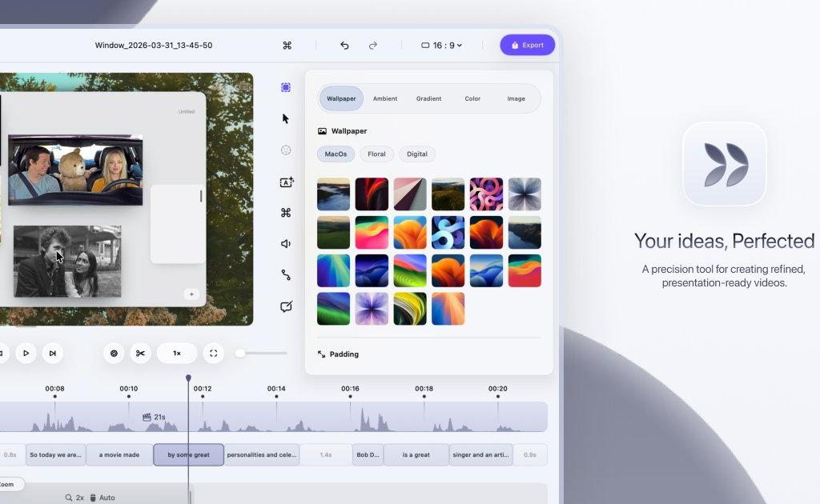
Task: Open the AI captions tool
Action: [287, 182]
